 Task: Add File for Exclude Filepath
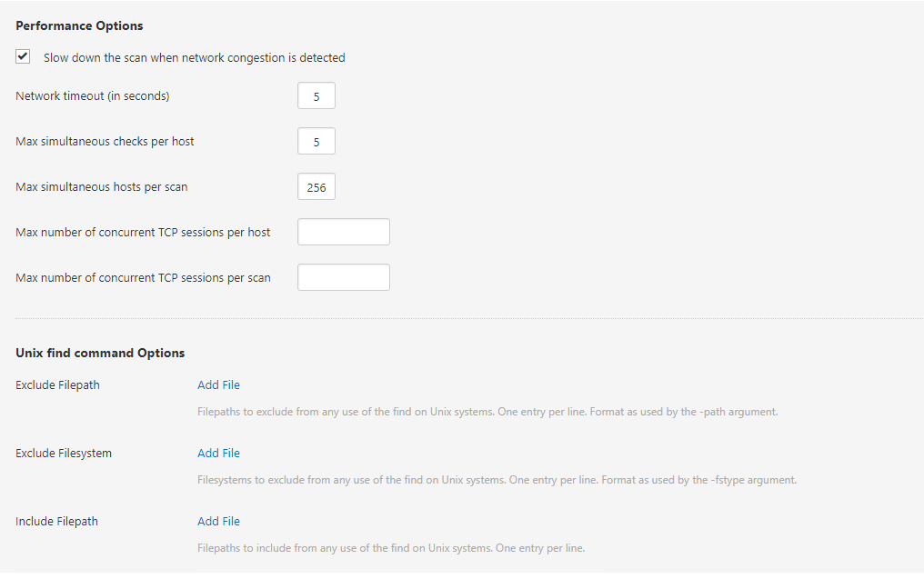click(218, 384)
